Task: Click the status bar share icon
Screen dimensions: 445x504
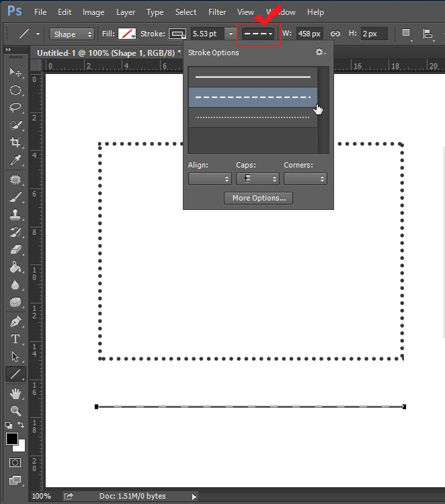Action: tap(69, 497)
